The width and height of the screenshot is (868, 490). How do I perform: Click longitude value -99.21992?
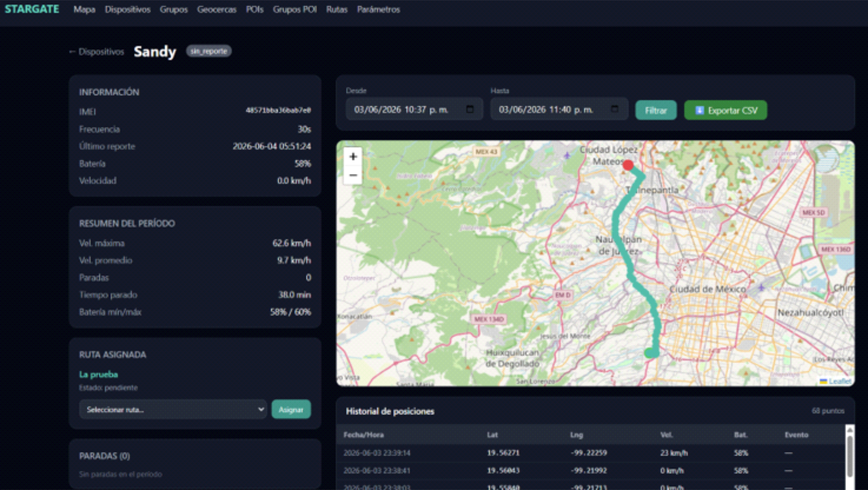589,470
